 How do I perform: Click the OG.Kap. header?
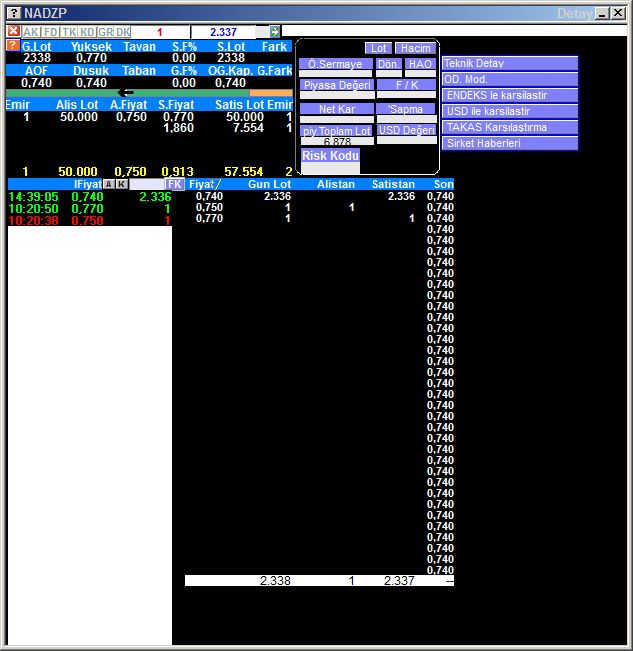(x=231, y=71)
